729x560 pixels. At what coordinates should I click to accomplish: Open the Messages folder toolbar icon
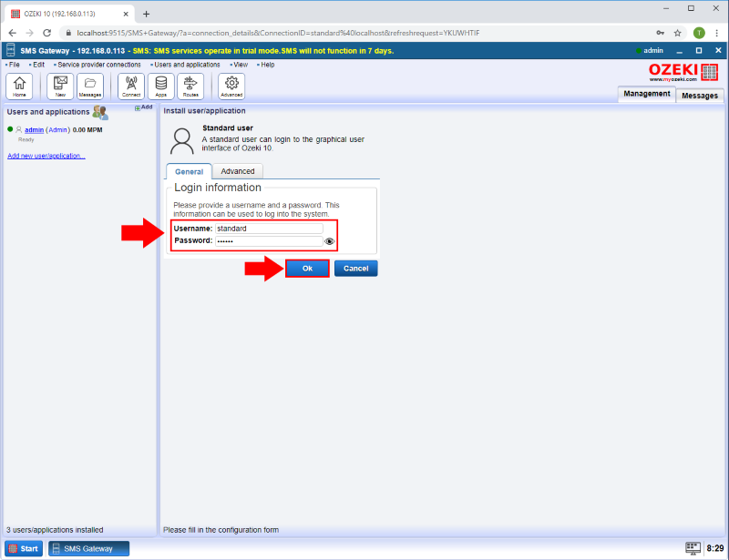point(89,86)
